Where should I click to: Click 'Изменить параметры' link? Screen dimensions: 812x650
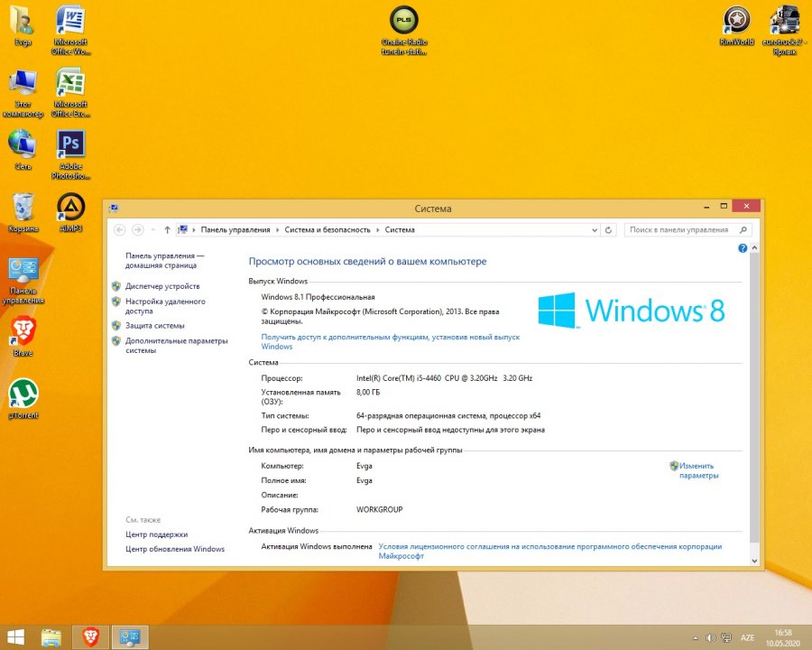(698, 470)
